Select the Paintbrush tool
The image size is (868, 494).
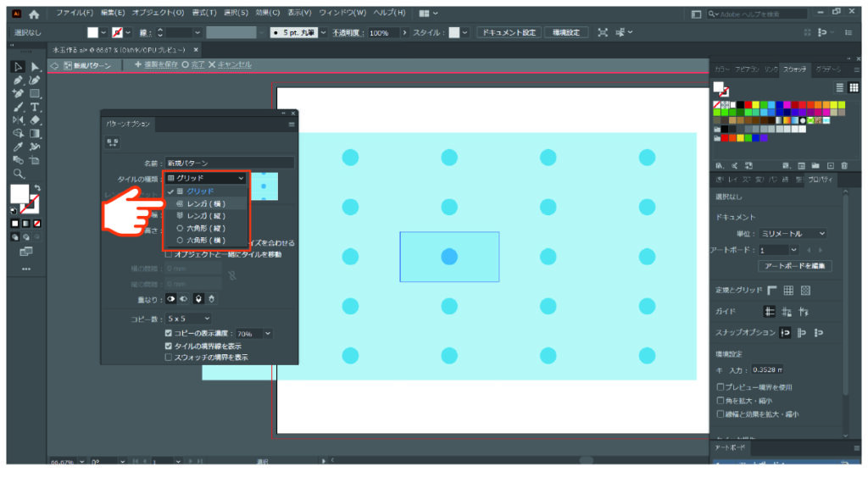pos(18,107)
